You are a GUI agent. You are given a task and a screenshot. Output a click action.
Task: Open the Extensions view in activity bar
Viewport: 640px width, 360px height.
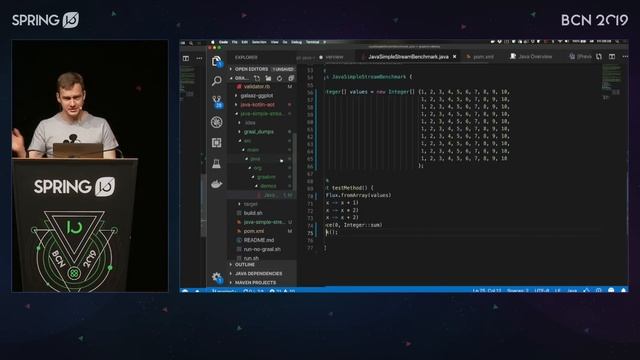click(217, 142)
